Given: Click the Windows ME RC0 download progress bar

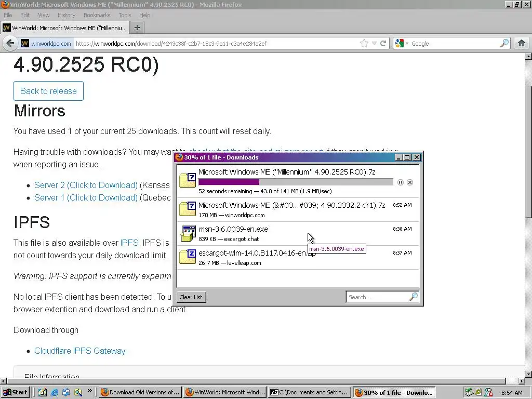Looking at the screenshot, I should coord(296,182).
